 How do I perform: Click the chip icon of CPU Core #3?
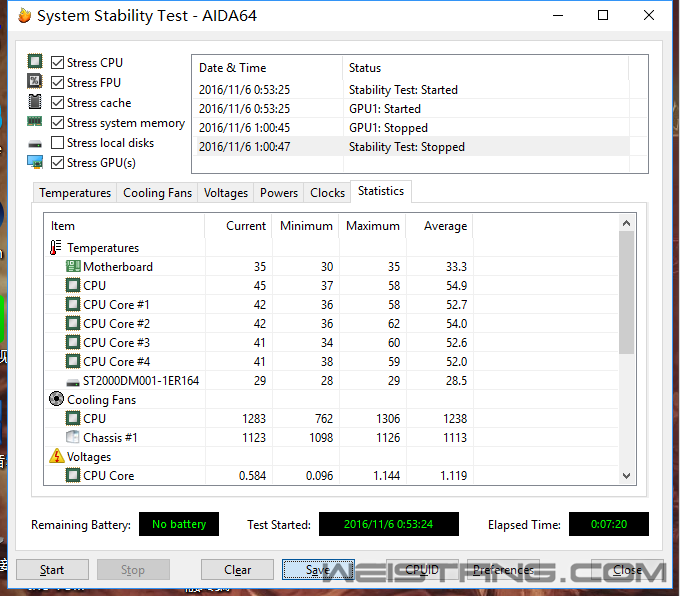click(73, 343)
